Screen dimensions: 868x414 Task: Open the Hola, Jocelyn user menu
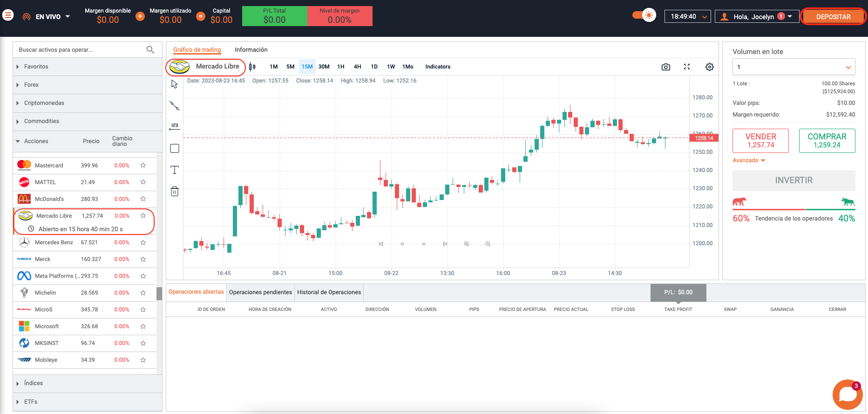757,16
